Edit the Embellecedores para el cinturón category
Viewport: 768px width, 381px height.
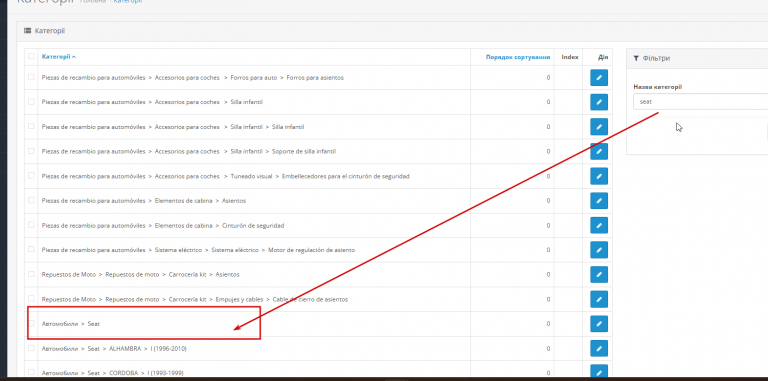(x=599, y=176)
